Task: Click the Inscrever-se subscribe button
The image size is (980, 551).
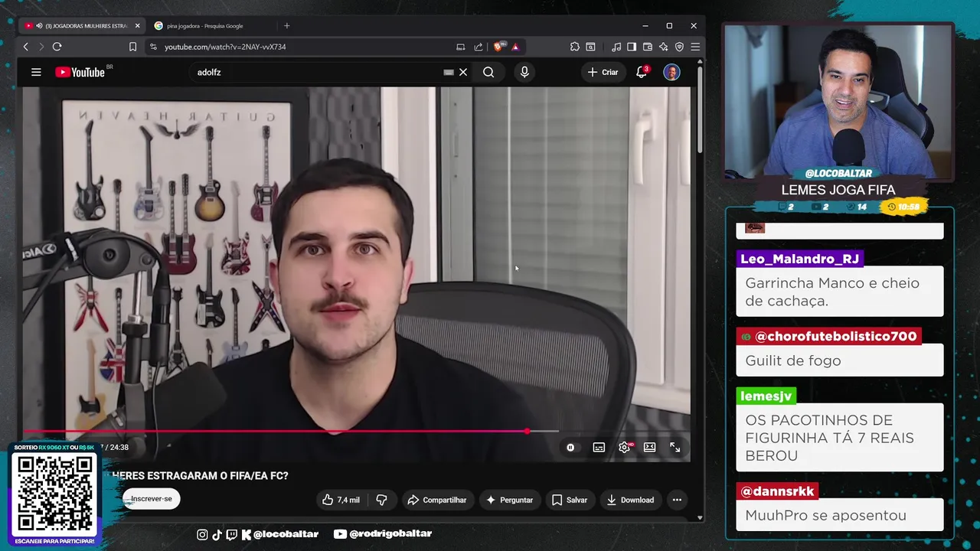Action: [x=152, y=499]
